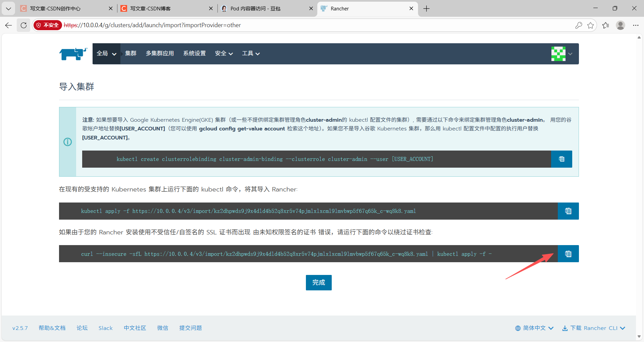
Task: Open 微信 WeChat link
Action: pyautogui.click(x=163, y=328)
